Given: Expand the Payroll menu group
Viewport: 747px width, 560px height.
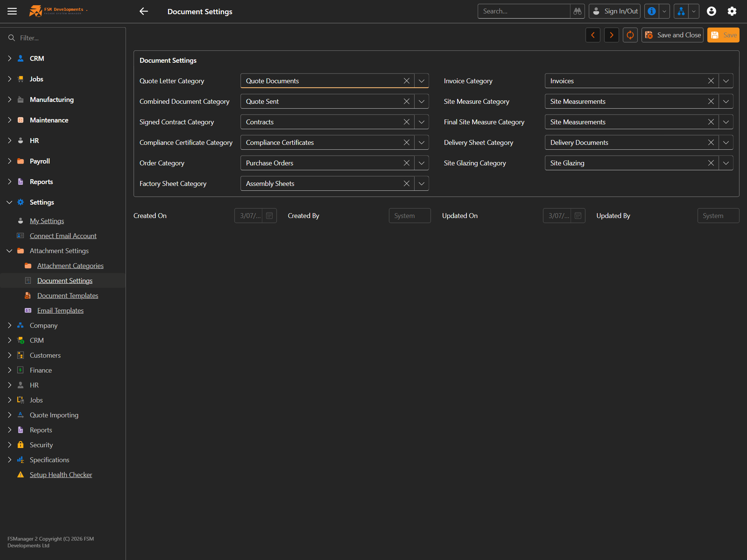Looking at the screenshot, I should tap(9, 161).
